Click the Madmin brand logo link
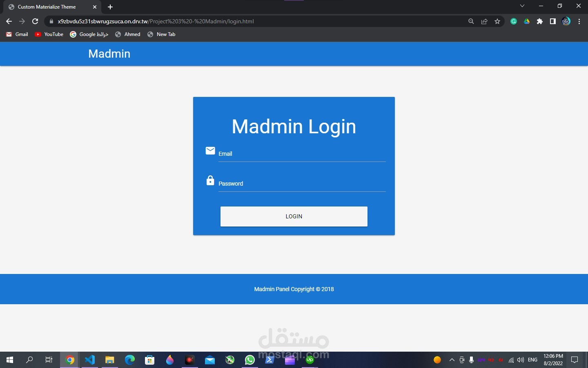 tap(109, 54)
